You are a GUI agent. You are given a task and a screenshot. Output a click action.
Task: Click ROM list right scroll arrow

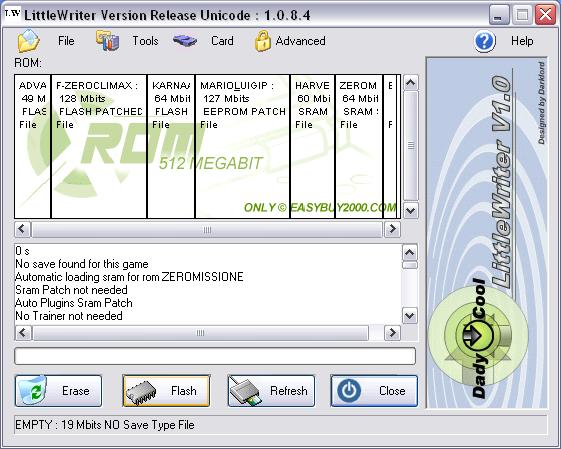point(392,229)
